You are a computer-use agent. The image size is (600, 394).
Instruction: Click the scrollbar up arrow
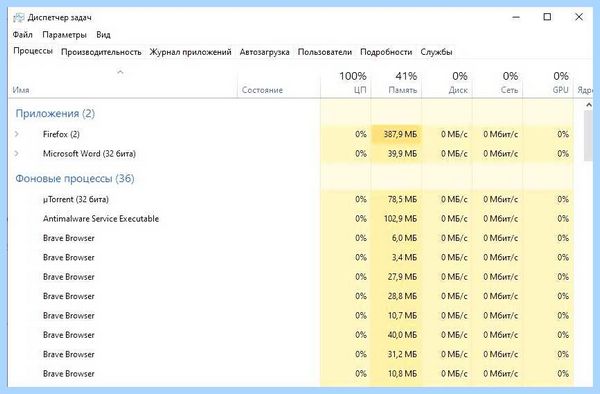588,105
